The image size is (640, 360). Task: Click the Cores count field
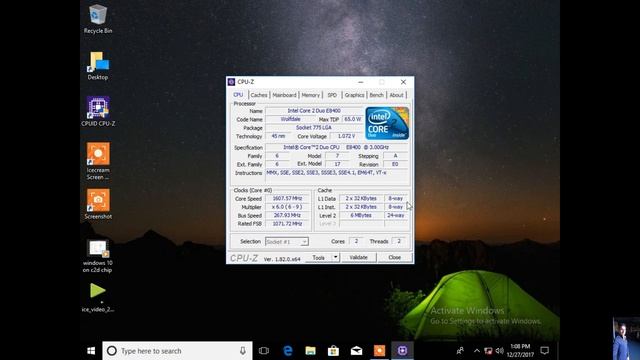[x=356, y=241]
